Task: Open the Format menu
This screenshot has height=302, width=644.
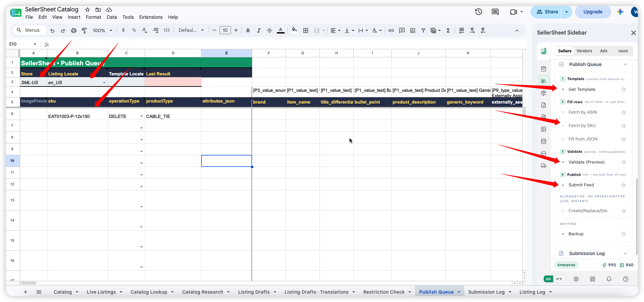Action: tap(94, 17)
